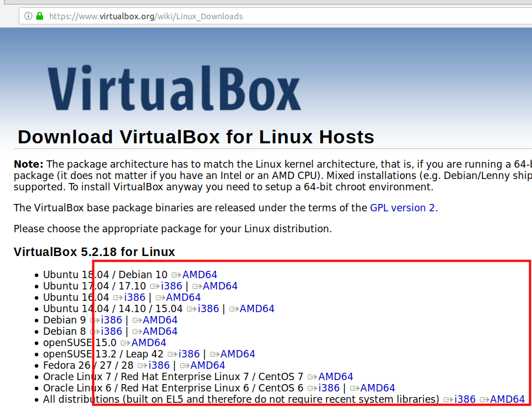This screenshot has height=409, width=532.
Task: Open the GPL version 2 link
Action: point(402,207)
